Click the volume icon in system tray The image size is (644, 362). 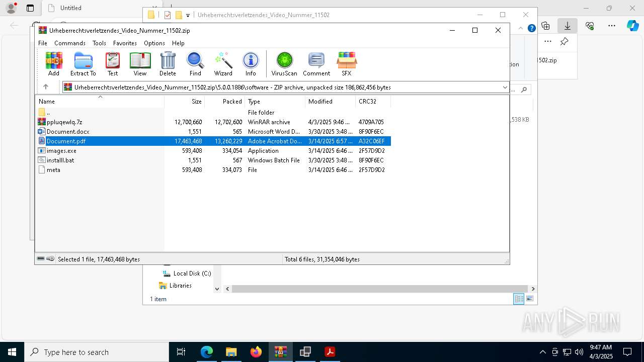(x=579, y=352)
